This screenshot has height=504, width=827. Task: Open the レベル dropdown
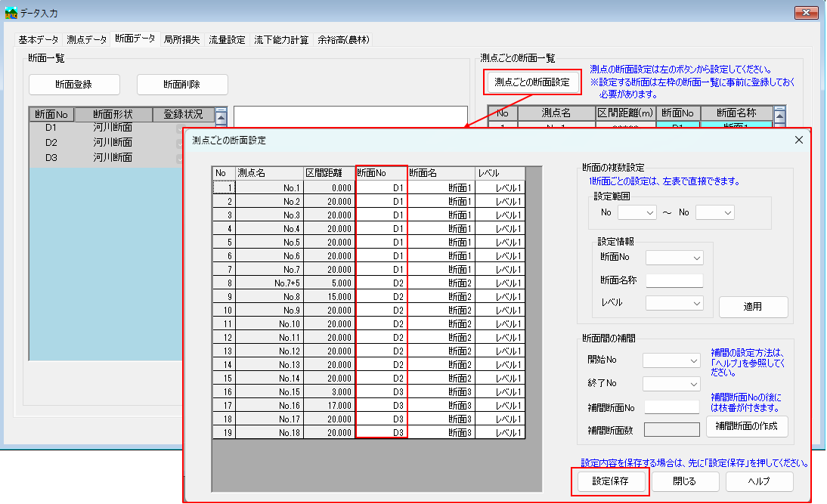pyautogui.click(x=674, y=303)
